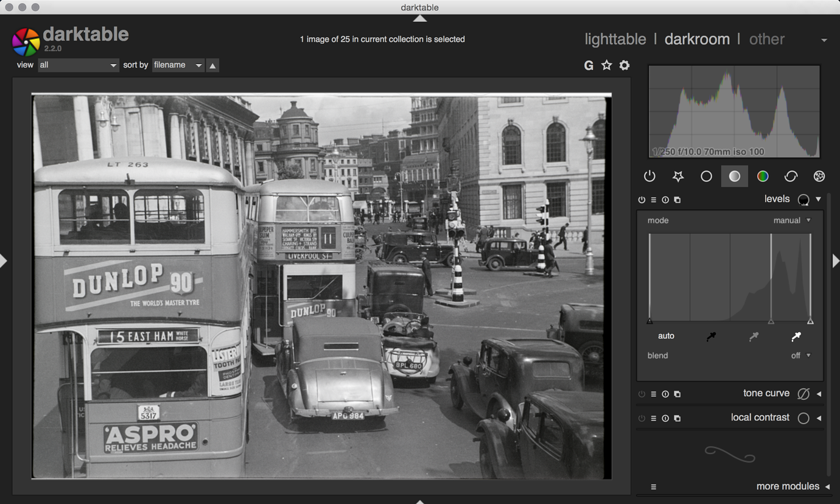Switch to darkroom view

point(697,39)
